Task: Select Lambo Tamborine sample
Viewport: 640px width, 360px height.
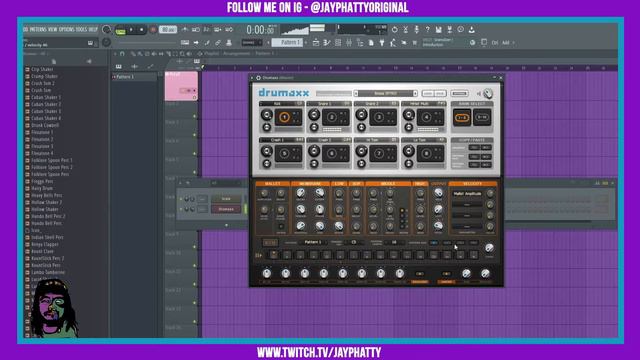Action: pyautogui.click(x=48, y=272)
